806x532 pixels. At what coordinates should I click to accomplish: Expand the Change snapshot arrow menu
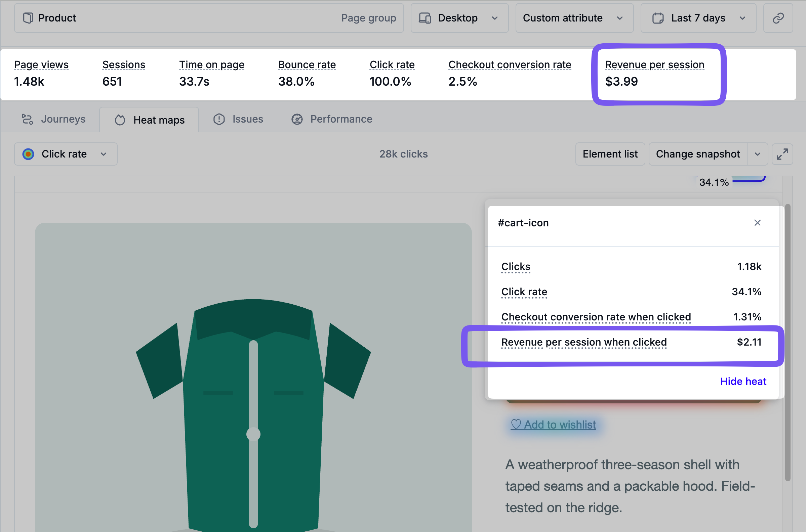coord(758,154)
